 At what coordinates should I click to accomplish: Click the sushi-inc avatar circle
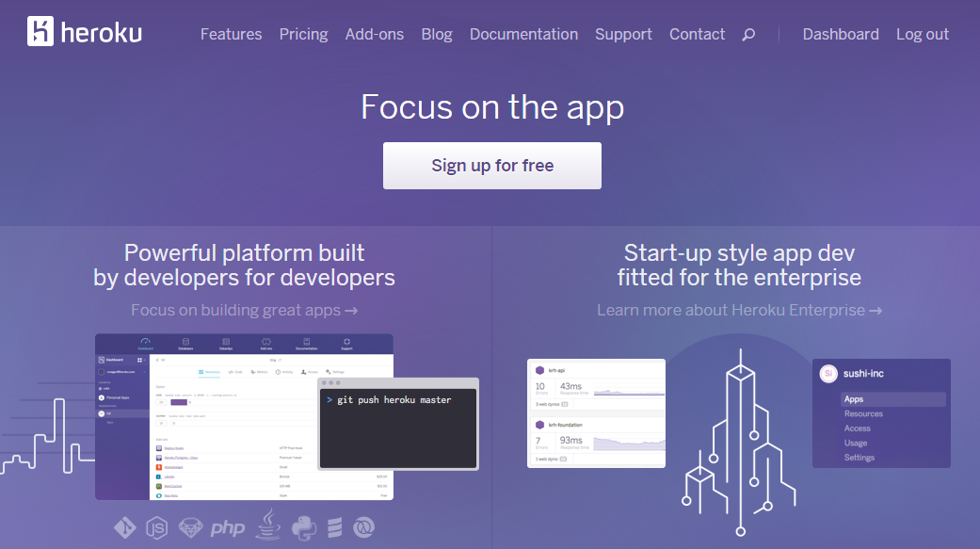click(828, 373)
